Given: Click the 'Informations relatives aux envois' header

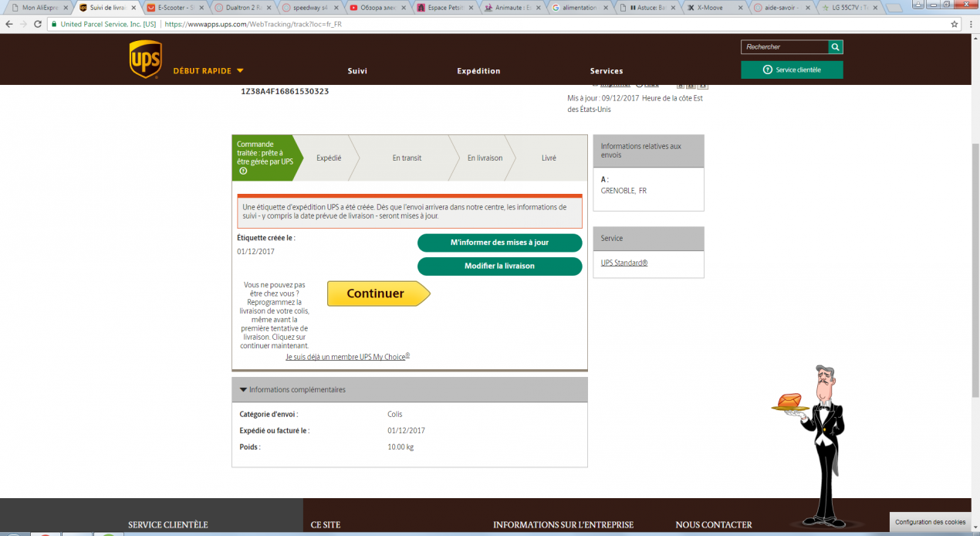Looking at the screenshot, I should click(x=648, y=151).
